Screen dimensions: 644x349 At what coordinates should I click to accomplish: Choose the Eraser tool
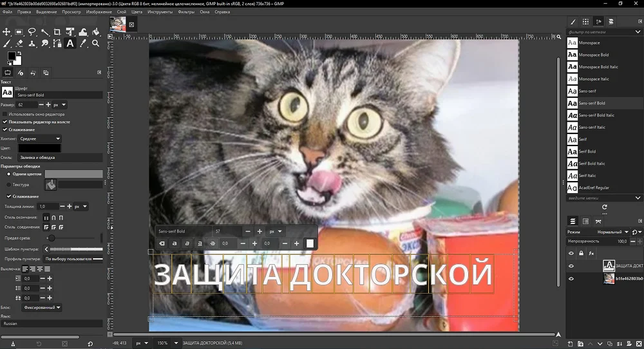click(x=20, y=44)
